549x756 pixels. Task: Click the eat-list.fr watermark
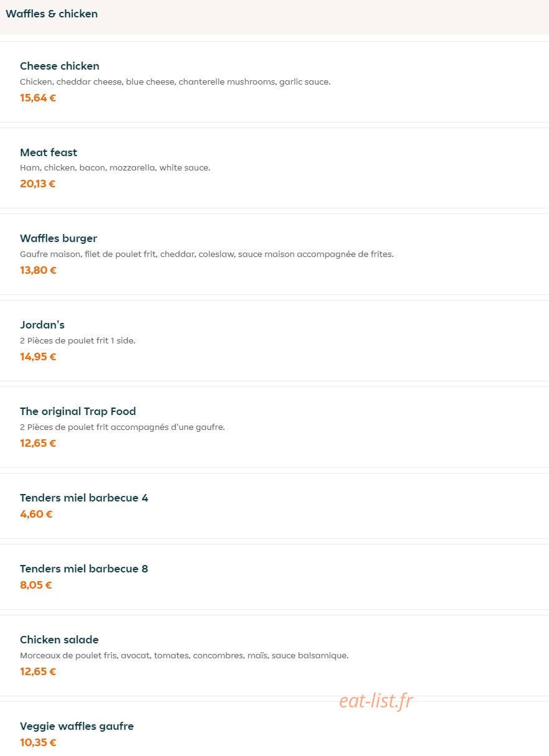click(376, 701)
